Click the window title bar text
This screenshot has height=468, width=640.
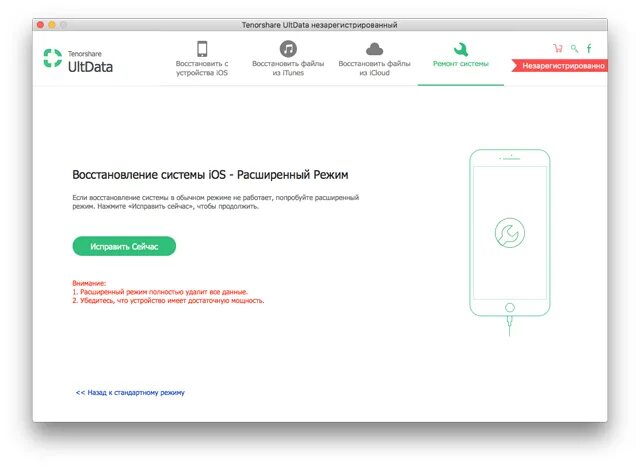320,25
